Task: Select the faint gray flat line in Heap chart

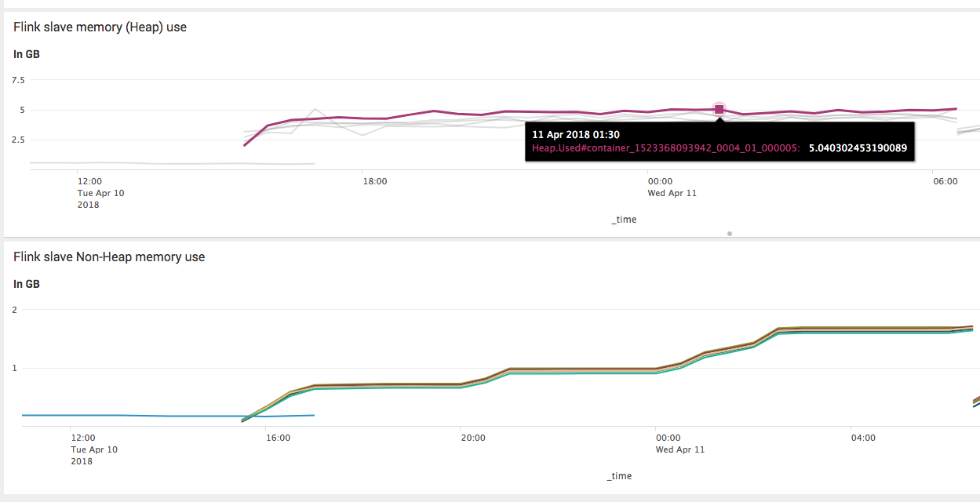Action: [157, 163]
